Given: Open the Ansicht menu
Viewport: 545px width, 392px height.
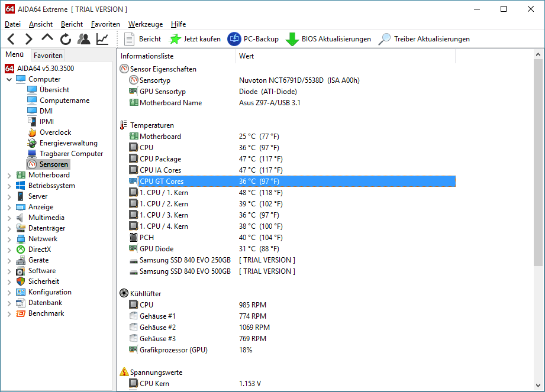Looking at the screenshot, I should click(x=41, y=24).
